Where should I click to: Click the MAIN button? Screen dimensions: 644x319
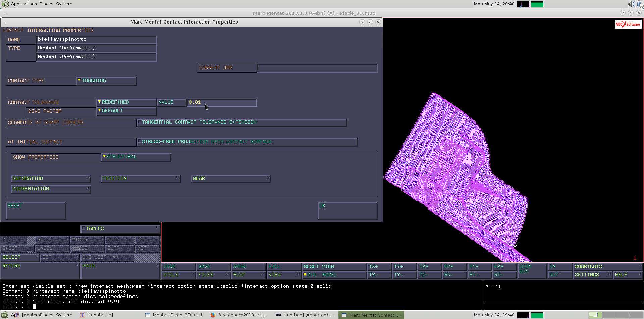coord(120,271)
